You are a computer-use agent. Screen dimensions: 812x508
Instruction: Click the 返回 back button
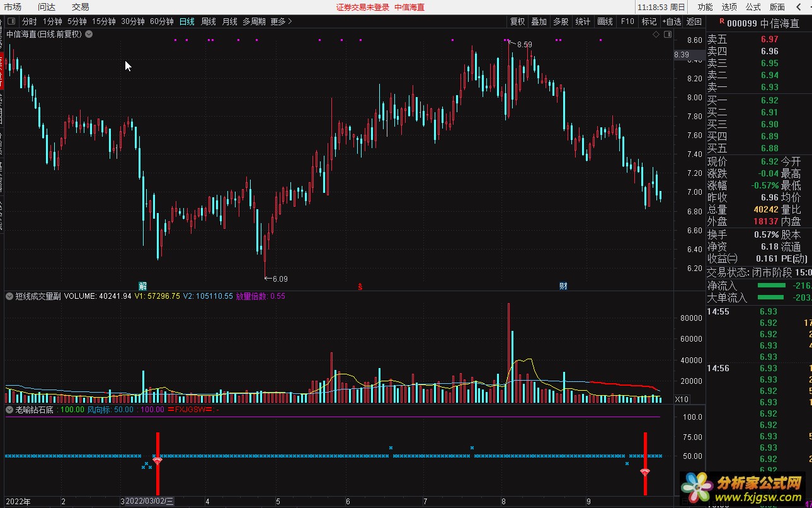pos(694,21)
